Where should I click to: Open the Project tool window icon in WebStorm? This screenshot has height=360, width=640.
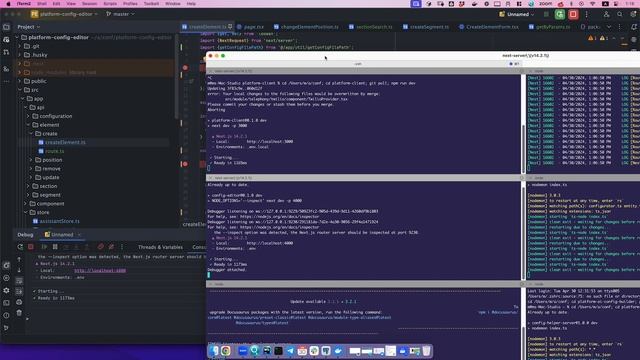pos(6,27)
